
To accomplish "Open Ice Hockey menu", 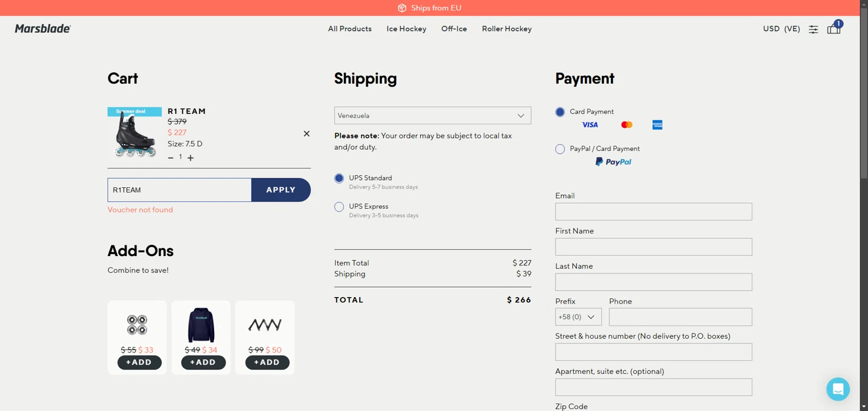I will pos(406,29).
